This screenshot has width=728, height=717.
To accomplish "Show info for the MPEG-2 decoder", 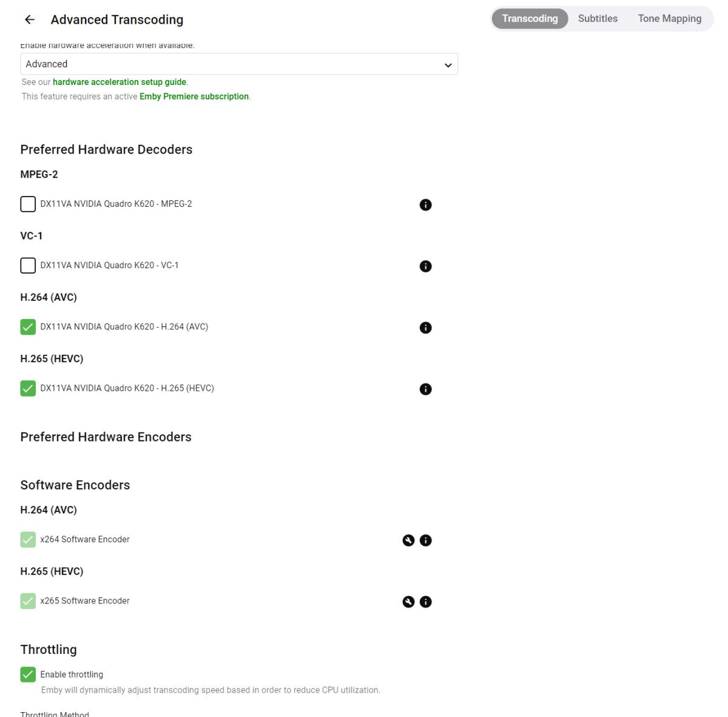I will (426, 205).
